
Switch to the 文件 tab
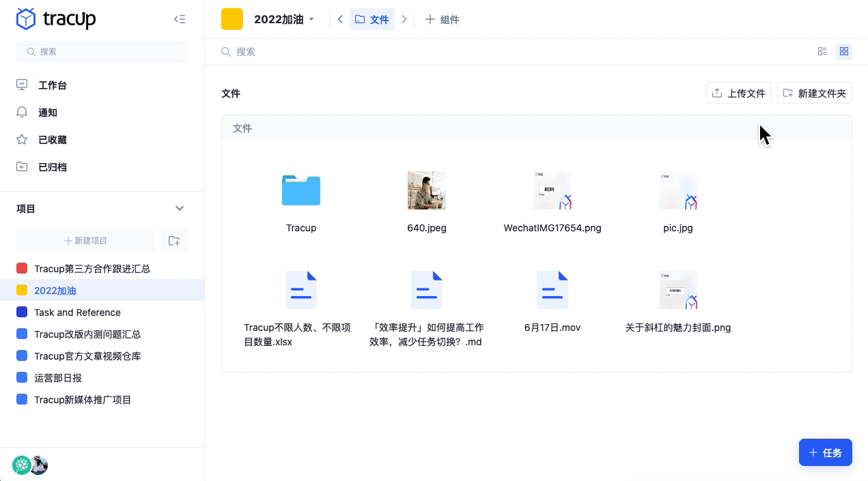click(x=372, y=19)
